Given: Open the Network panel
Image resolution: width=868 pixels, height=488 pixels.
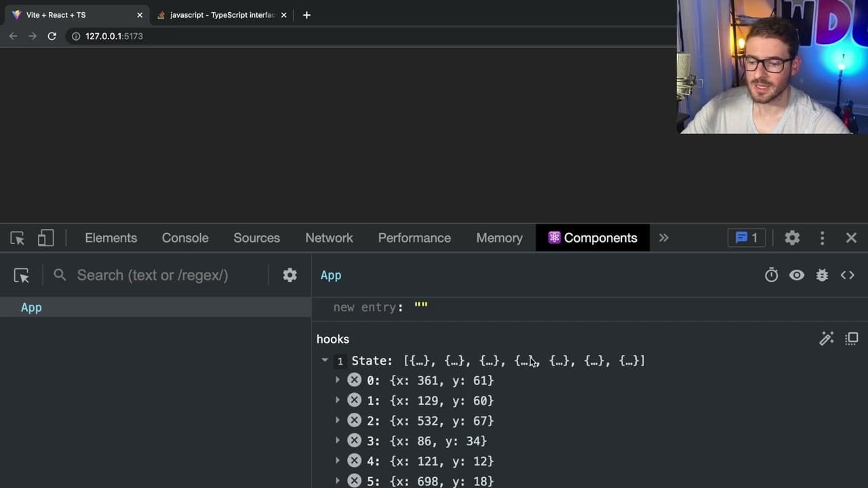Looking at the screenshot, I should tap(329, 238).
